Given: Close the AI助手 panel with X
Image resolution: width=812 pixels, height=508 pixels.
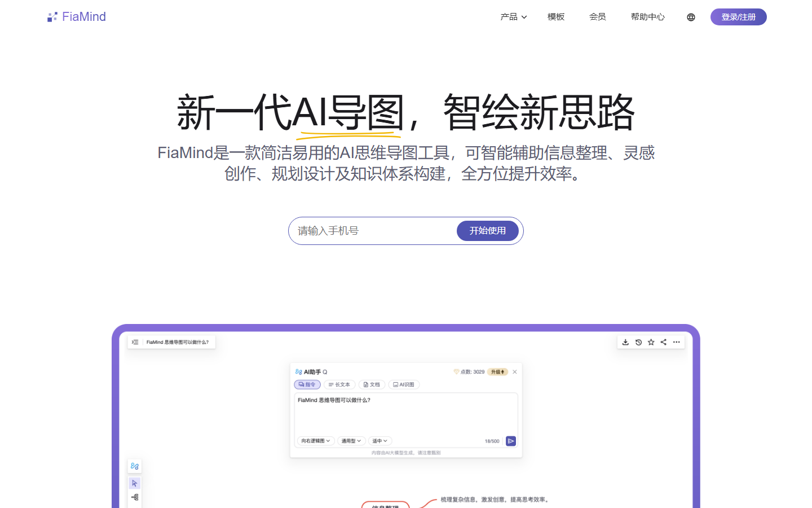Looking at the screenshot, I should pyautogui.click(x=515, y=372).
